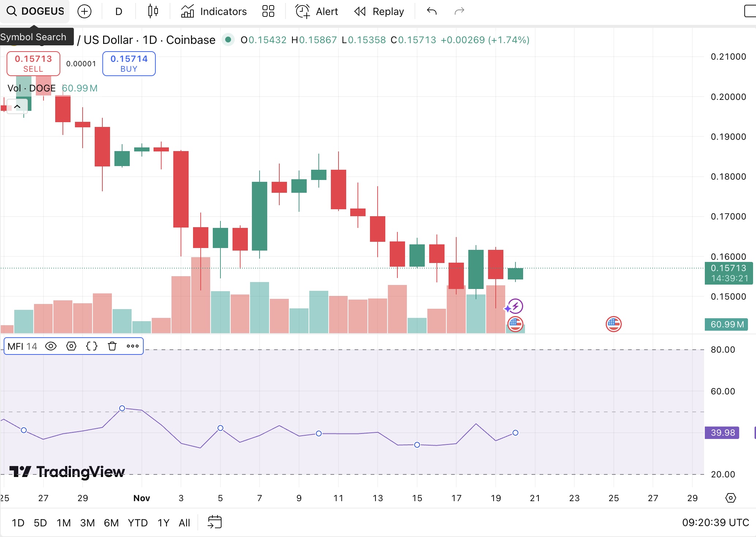Add a comparison symbol with the plus icon

point(84,11)
